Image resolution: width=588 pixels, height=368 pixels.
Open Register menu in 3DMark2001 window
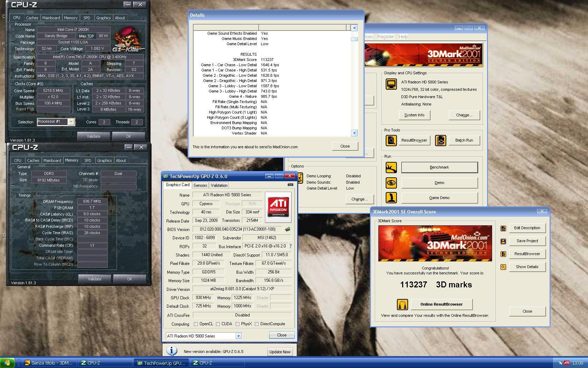386,36
